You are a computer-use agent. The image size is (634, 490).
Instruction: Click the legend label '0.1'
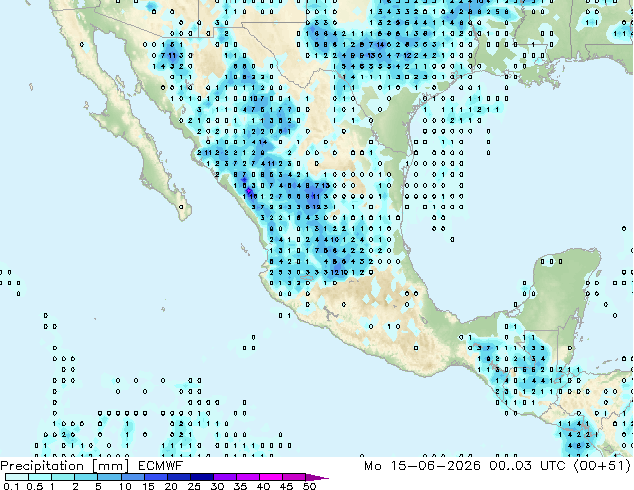[12, 486]
